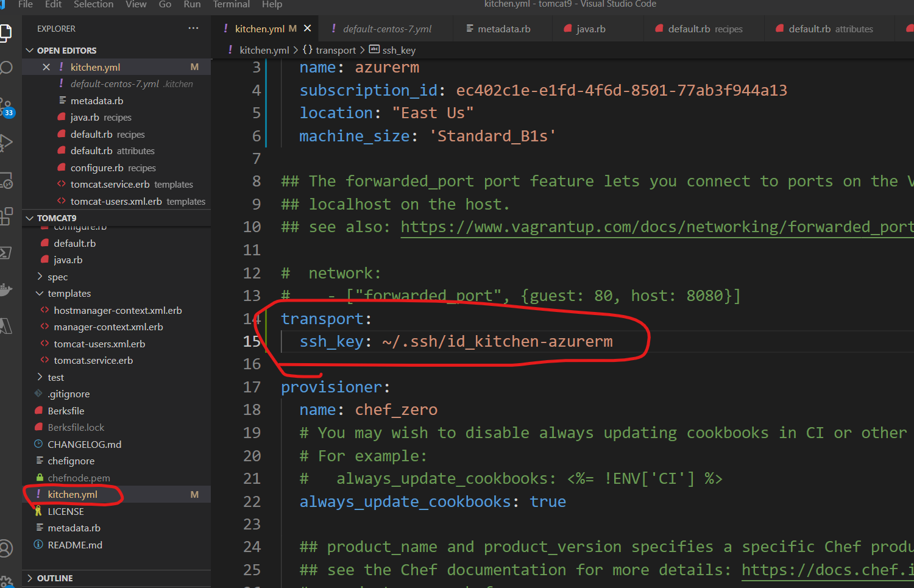The width and height of the screenshot is (914, 588).
Task: Open the Terminal menu
Action: 231,4
